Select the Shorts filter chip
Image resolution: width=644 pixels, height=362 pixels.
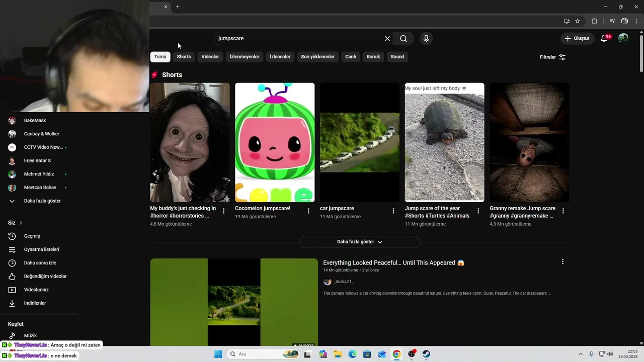[x=184, y=57]
